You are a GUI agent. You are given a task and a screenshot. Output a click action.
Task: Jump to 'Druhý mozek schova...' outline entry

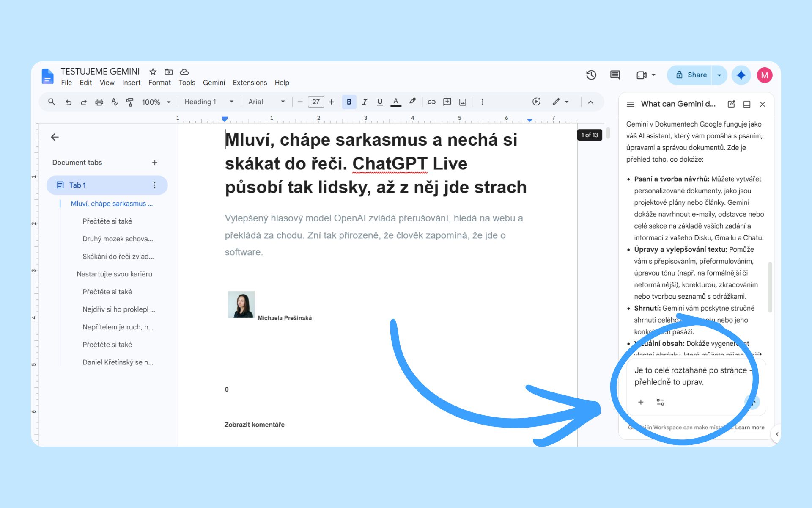click(x=118, y=239)
